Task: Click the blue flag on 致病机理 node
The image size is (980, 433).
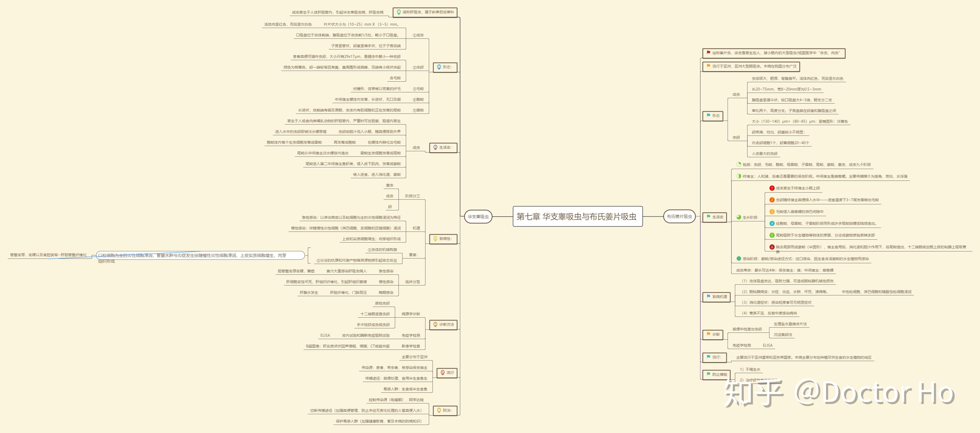Action: [708, 296]
